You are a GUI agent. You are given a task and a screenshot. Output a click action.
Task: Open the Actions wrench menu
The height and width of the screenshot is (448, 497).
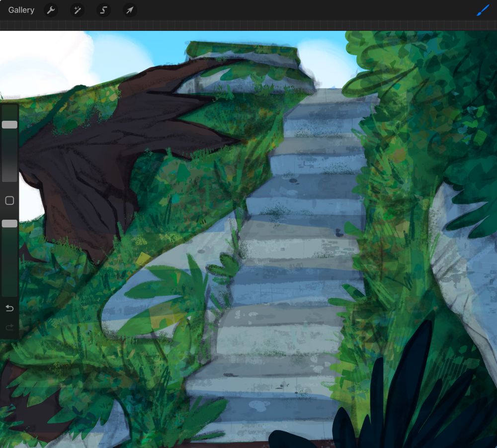coord(51,10)
